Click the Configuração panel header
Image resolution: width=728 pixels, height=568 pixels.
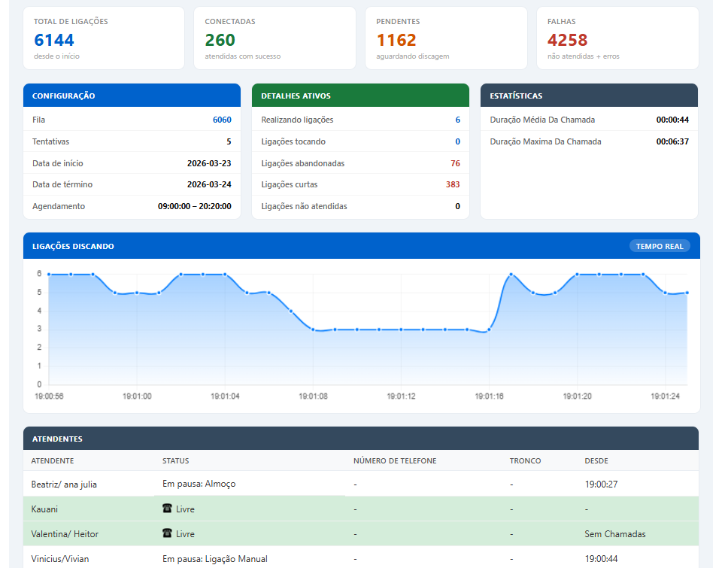coord(132,96)
